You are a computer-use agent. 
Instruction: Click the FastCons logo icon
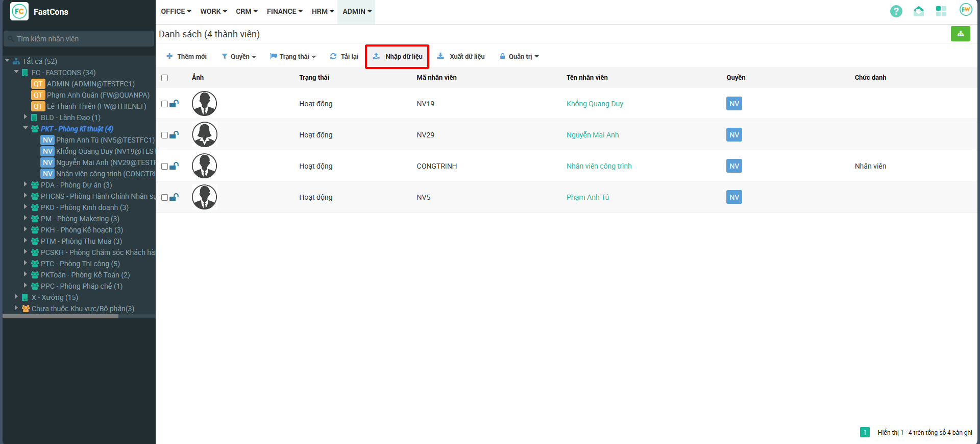click(x=19, y=11)
